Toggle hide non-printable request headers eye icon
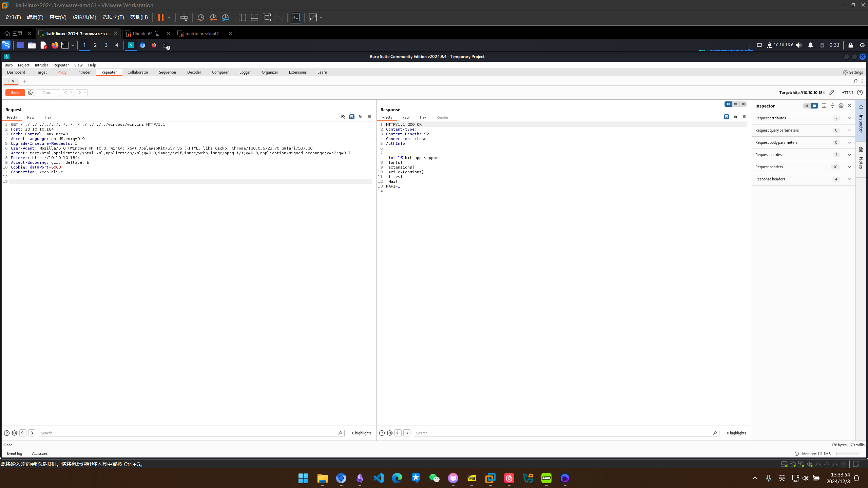The image size is (868, 488). [343, 117]
